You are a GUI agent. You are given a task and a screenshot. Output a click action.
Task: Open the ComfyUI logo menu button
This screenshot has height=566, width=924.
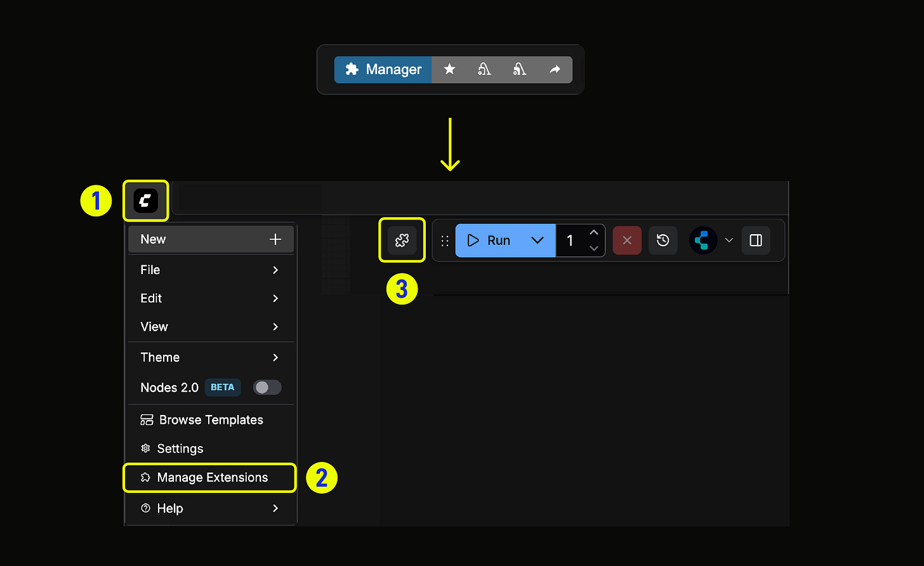tap(145, 201)
